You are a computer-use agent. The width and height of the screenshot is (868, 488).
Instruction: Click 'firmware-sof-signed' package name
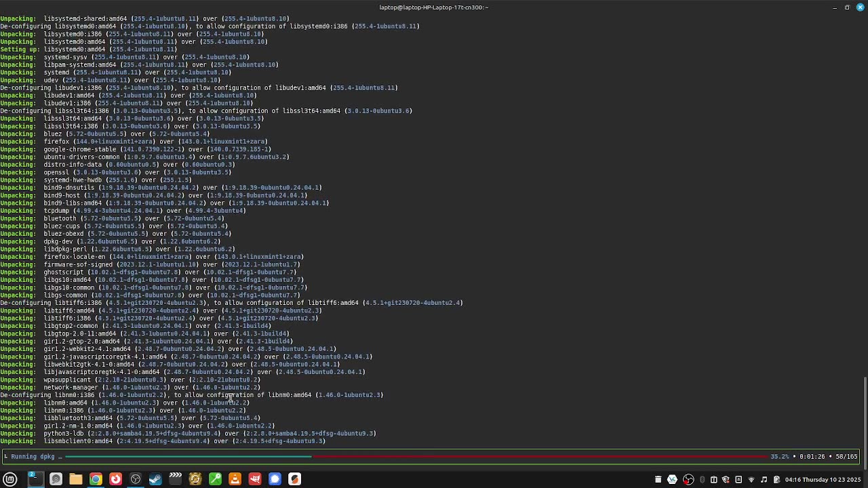coord(79,264)
